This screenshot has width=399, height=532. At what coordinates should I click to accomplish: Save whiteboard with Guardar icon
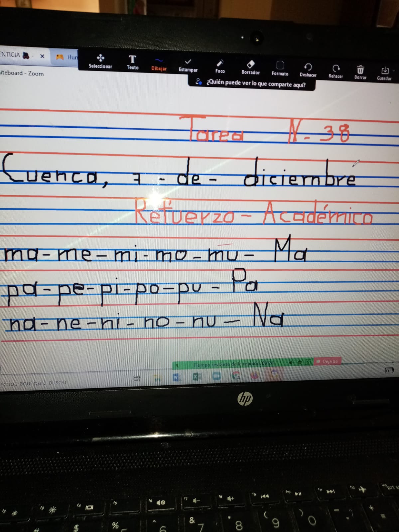click(384, 73)
